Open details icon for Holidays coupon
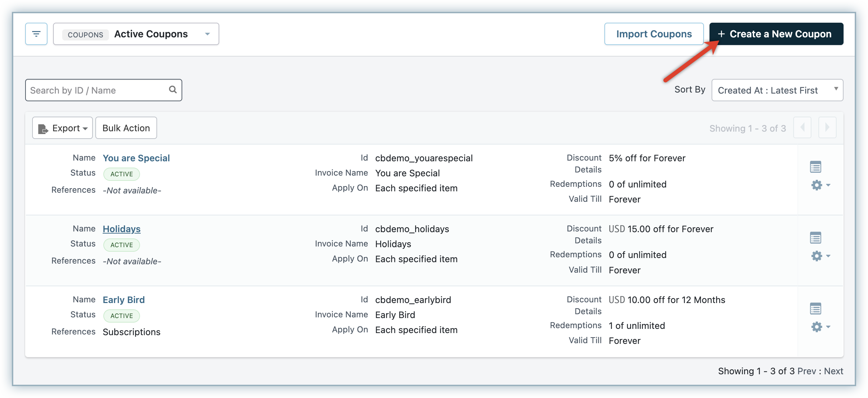 click(815, 238)
